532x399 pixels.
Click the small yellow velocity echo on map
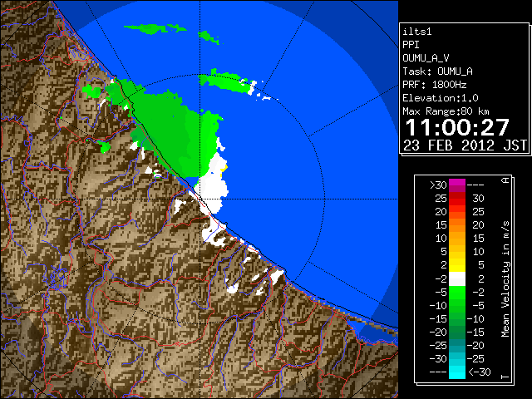224,168
